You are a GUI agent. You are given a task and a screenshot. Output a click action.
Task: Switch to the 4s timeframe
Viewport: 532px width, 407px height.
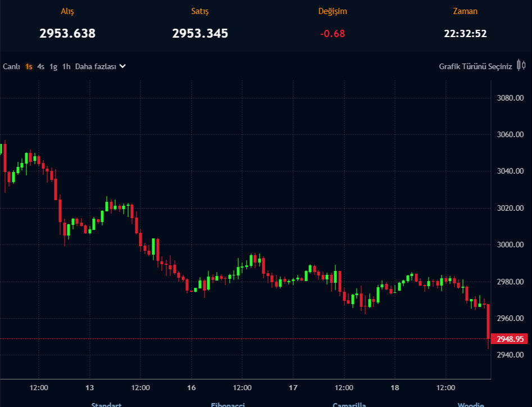(x=40, y=66)
